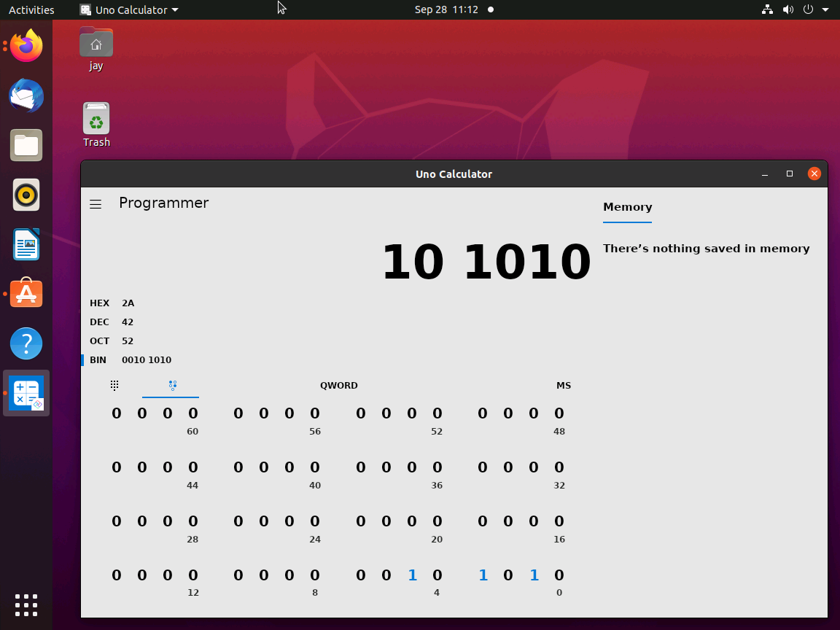Click the MS memory store button
The width and height of the screenshot is (840, 630).
(563, 385)
